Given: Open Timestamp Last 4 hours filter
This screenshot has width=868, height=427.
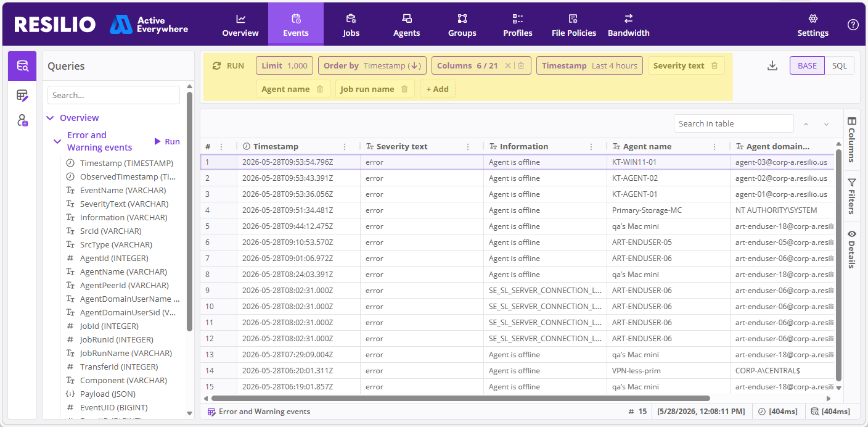Looking at the screenshot, I should click(590, 65).
